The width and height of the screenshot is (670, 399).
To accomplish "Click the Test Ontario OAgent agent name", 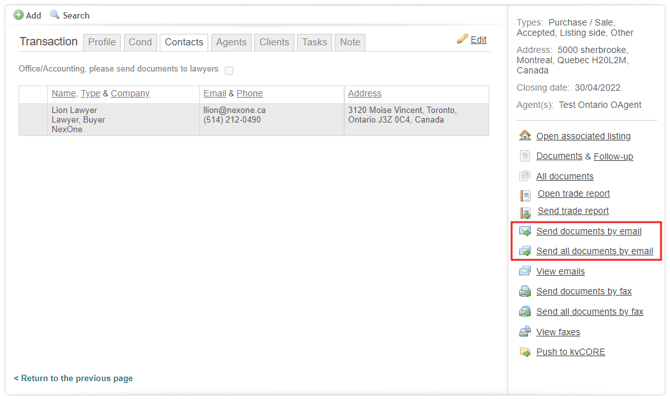I will pyautogui.click(x=600, y=105).
